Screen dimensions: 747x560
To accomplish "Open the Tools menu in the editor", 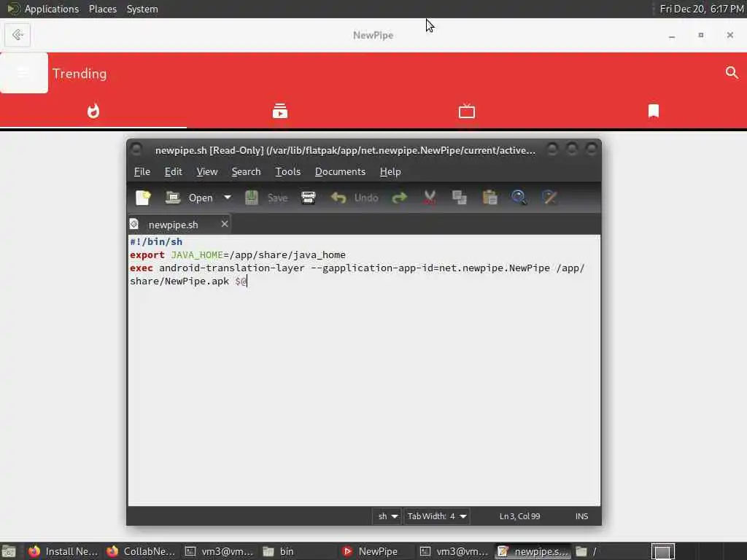I will click(287, 171).
